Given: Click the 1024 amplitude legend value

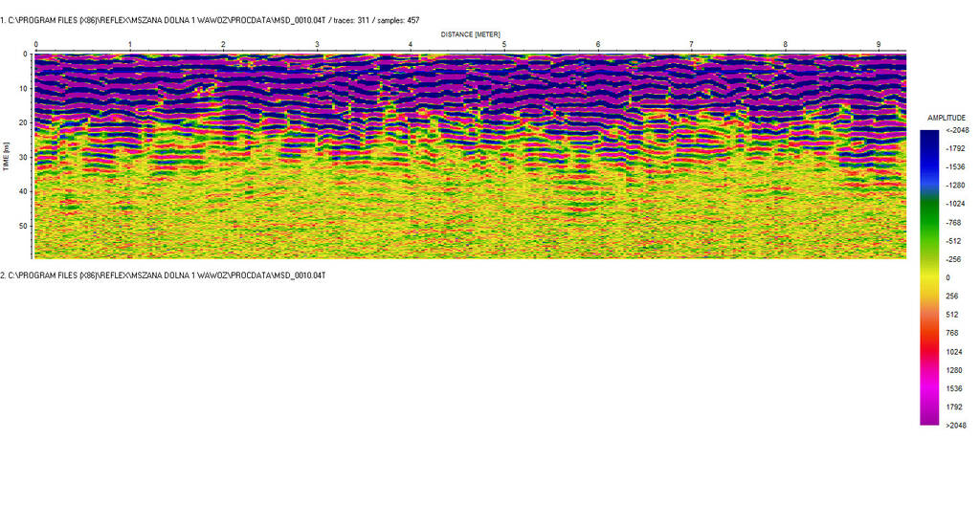Looking at the screenshot, I should point(953,351).
